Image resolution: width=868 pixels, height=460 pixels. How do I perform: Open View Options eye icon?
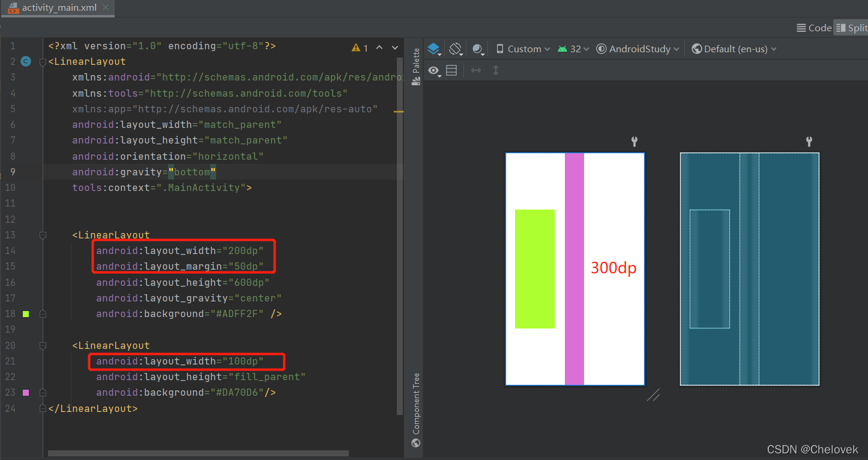pyautogui.click(x=434, y=71)
